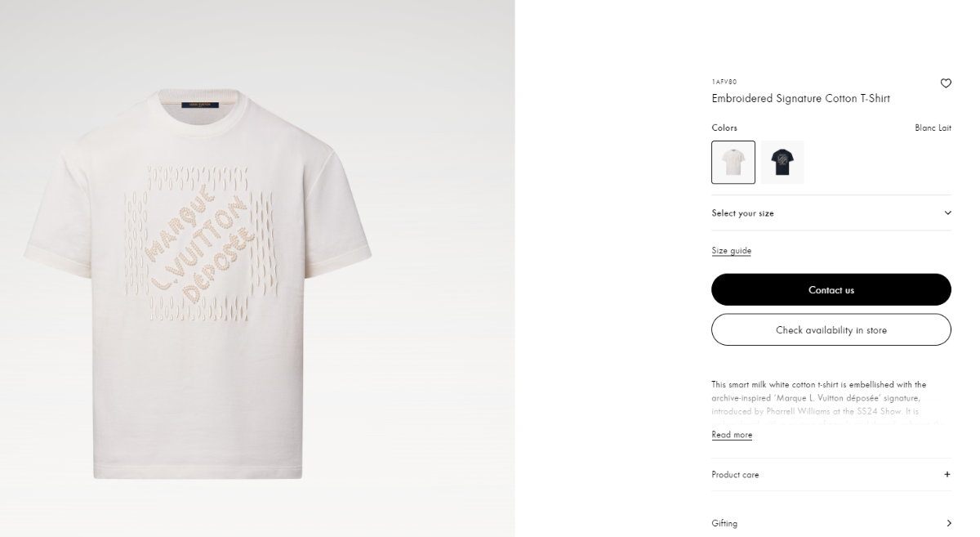980x537 pixels.
Task: Click the Blanc Lait color name label
Action: pyautogui.click(x=933, y=128)
